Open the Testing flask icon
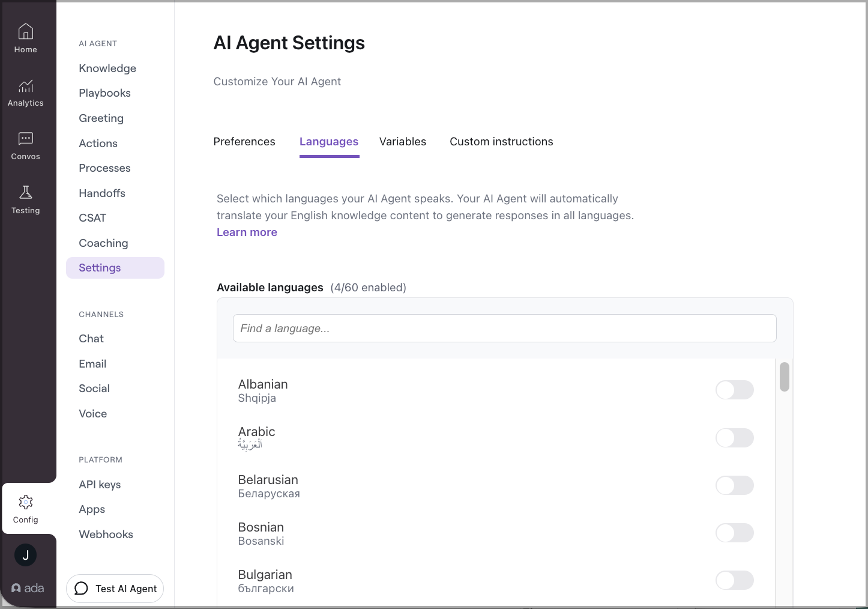The height and width of the screenshot is (609, 868). coord(26,193)
